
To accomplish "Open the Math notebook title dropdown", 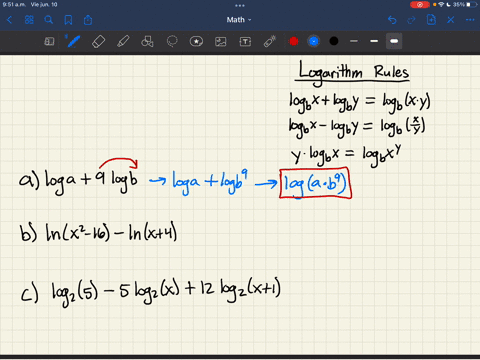I will 239,20.
